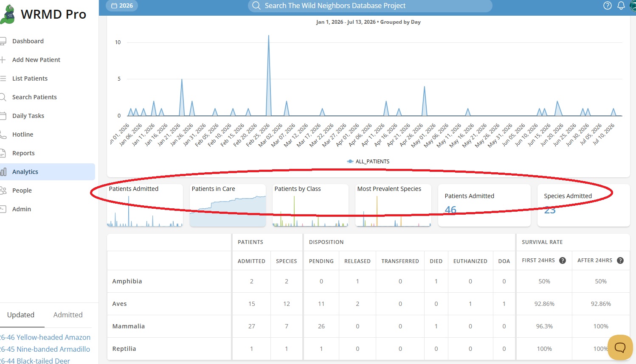Open the 2026 year selector

(x=122, y=6)
